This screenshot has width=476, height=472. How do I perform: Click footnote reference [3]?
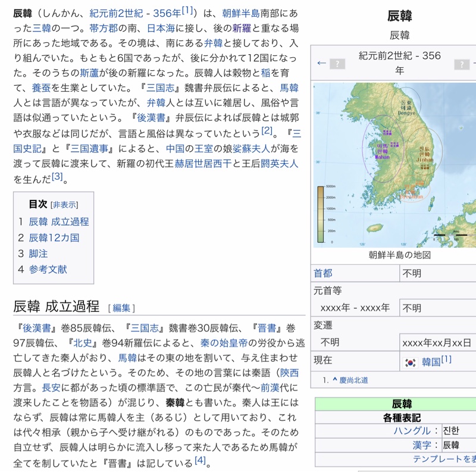coord(57,176)
